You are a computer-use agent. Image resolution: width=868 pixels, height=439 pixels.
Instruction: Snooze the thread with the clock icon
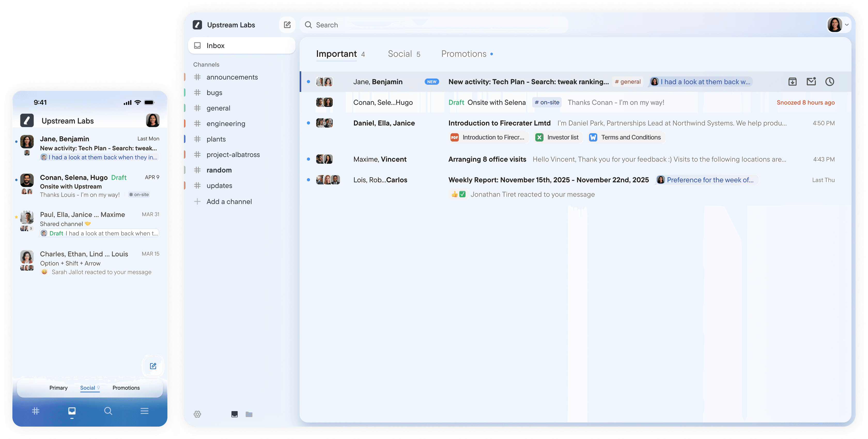pyautogui.click(x=830, y=82)
